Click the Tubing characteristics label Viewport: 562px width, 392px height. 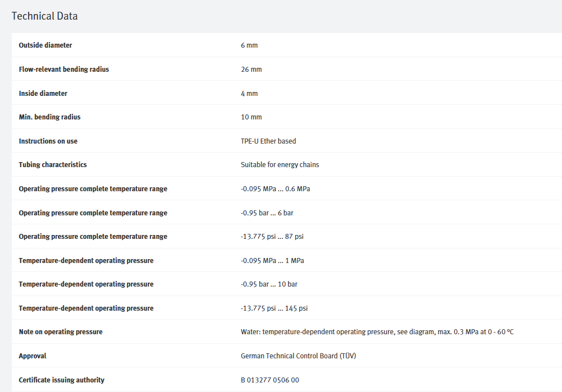pyautogui.click(x=53, y=165)
